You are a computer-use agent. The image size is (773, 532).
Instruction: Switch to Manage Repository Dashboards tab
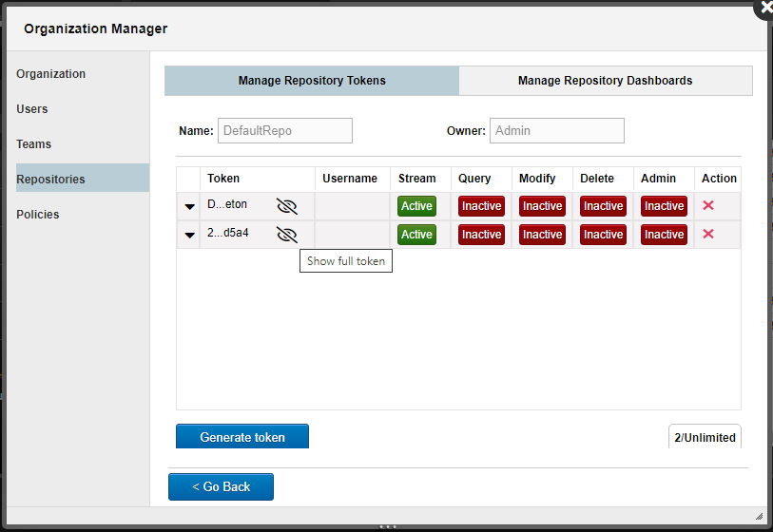coord(606,81)
